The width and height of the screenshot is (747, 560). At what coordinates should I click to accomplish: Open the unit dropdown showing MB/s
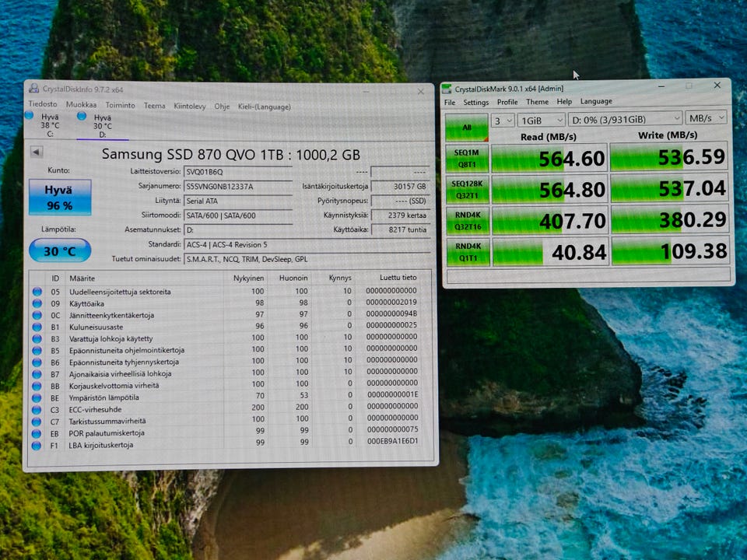click(x=707, y=117)
